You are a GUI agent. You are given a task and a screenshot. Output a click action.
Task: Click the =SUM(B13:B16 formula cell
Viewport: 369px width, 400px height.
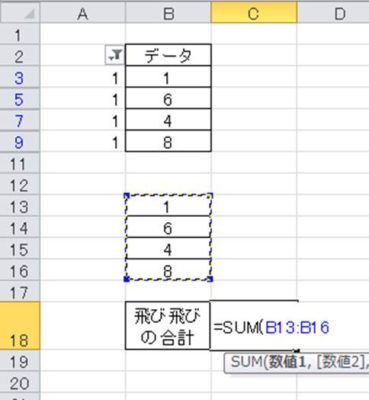click(x=254, y=326)
